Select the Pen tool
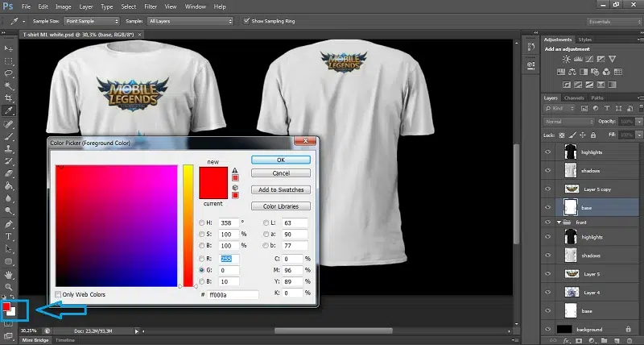Screen dimensions: 644x345 tap(8, 224)
